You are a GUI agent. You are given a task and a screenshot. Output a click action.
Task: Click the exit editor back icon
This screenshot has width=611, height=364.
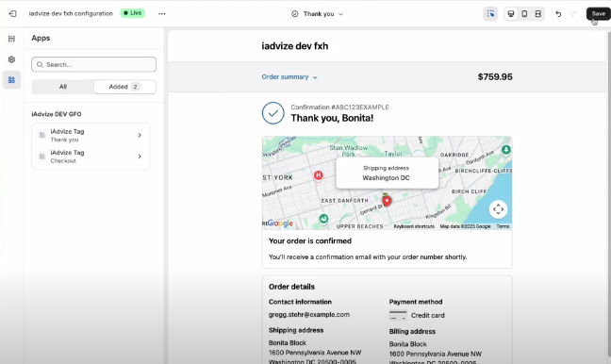click(x=12, y=13)
